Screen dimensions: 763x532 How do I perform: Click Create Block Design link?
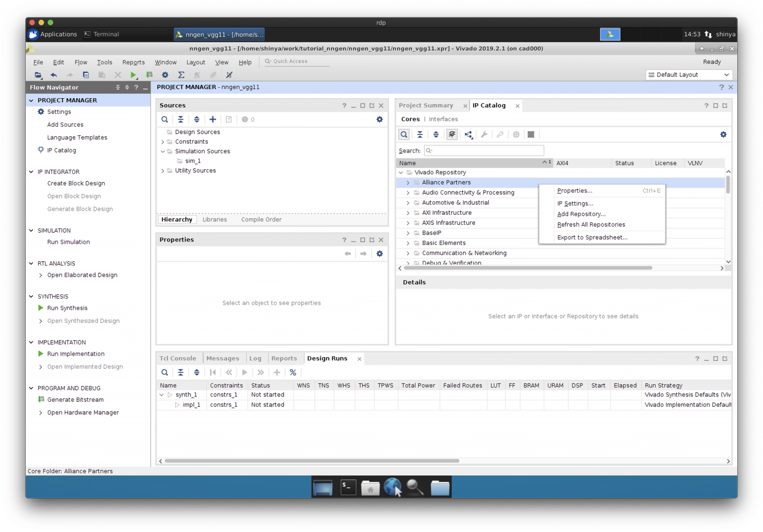click(76, 183)
